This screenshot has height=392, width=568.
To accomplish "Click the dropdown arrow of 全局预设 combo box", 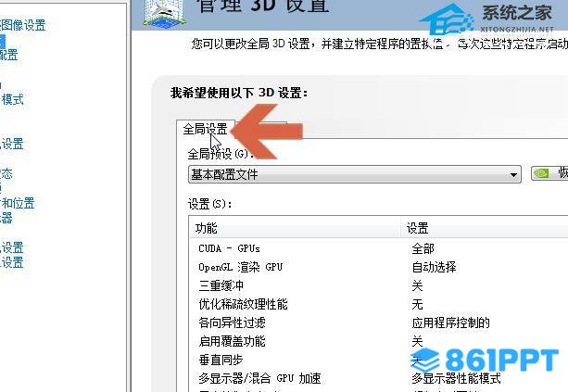I will coord(513,174).
